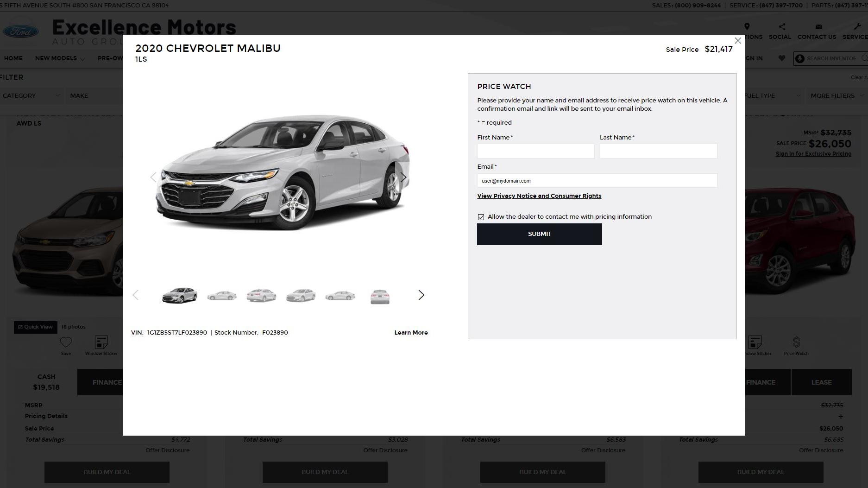Uncheck allow dealer to contact me checkbox
Screen dimensions: 868x488
(x=481, y=217)
